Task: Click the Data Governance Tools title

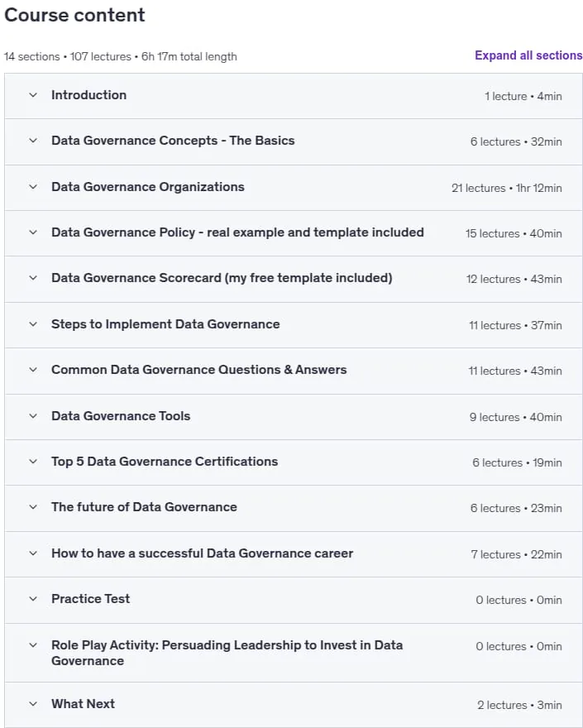Action: (121, 416)
